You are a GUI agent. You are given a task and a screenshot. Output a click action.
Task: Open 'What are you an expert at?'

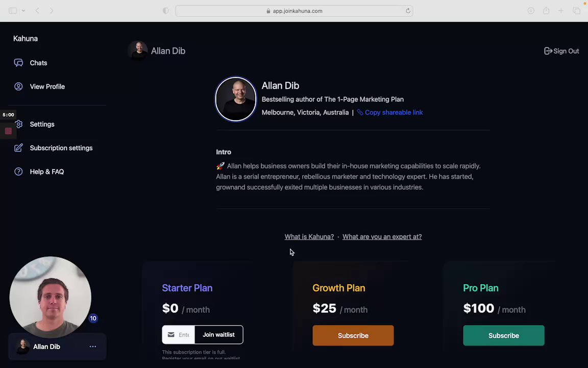382,237
